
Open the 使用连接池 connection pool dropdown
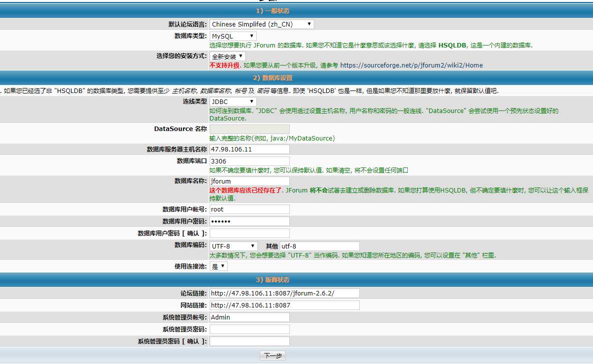[x=219, y=266]
